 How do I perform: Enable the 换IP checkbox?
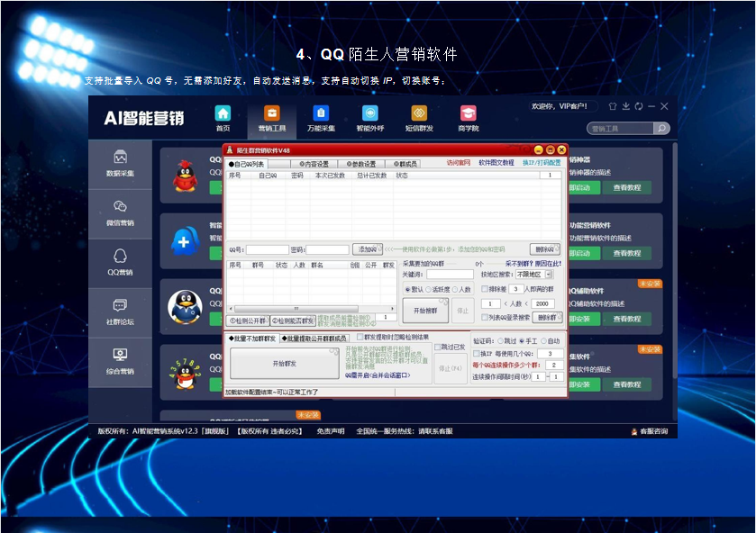coord(477,353)
